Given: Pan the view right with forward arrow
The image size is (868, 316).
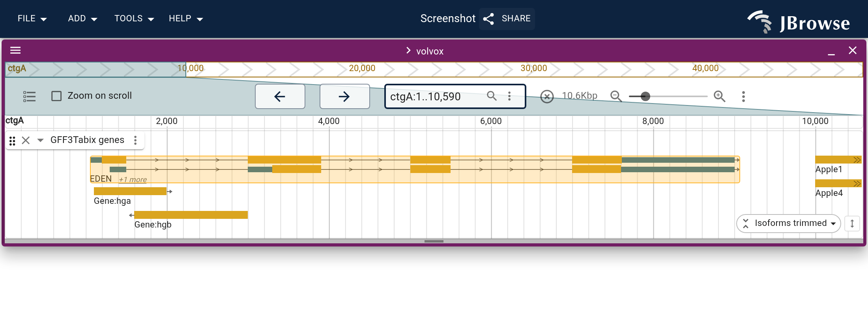Looking at the screenshot, I should coord(344,96).
